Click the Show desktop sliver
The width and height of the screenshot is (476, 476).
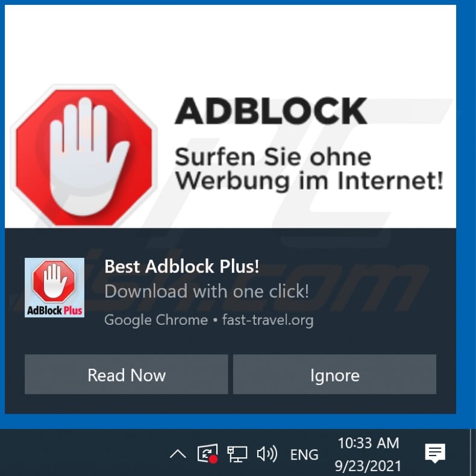[x=473, y=453]
